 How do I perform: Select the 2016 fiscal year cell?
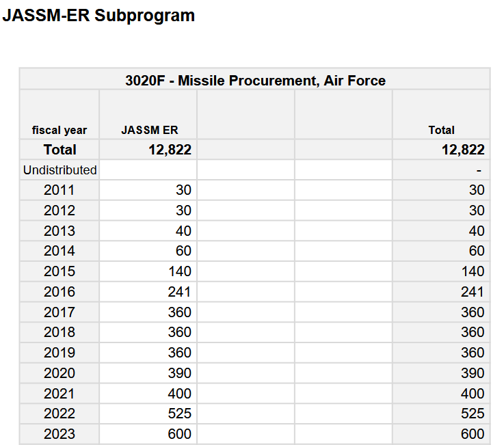[59, 292]
